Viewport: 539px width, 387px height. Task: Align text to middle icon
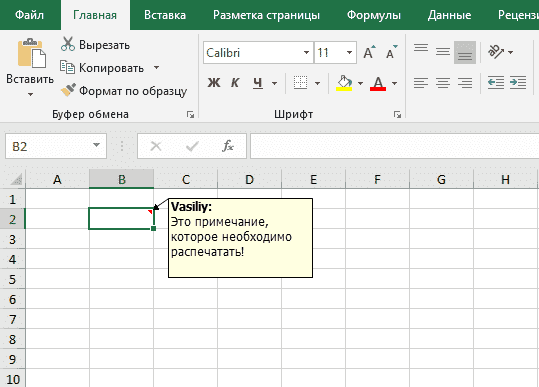[443, 52]
